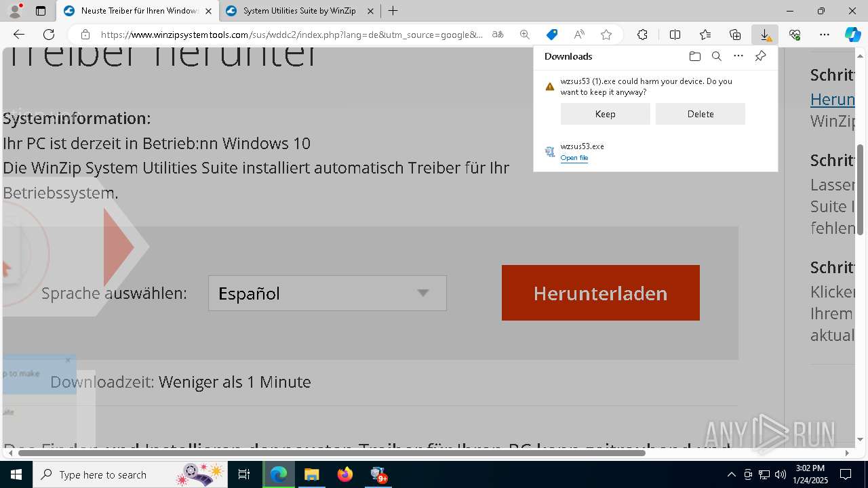Open network tray icon
Image resolution: width=868 pixels, height=488 pixels.
click(764, 474)
